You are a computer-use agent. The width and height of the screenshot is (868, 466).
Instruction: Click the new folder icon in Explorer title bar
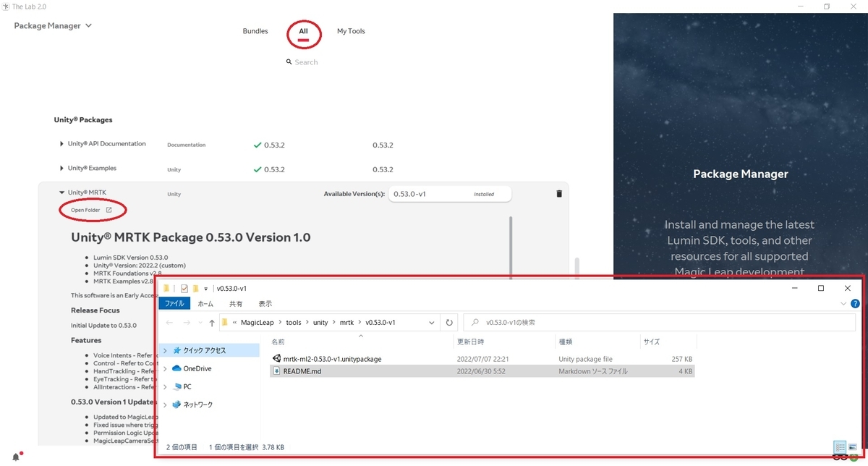[195, 288]
